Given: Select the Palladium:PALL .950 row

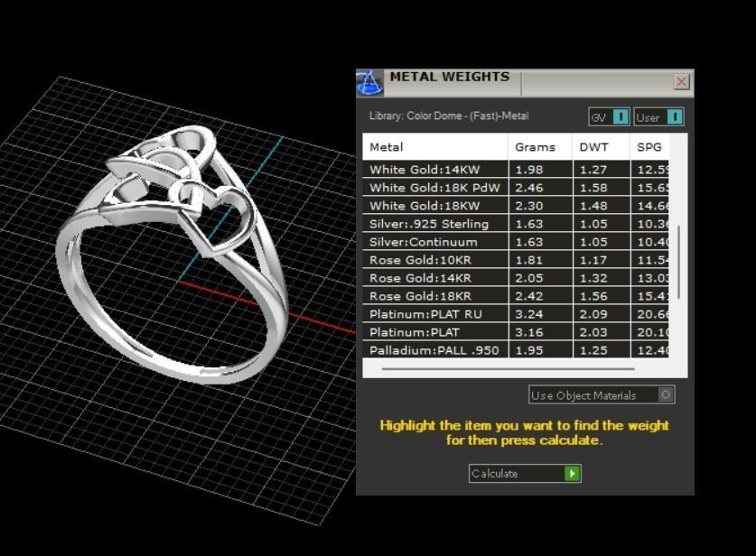Looking at the screenshot, I should tap(516, 350).
